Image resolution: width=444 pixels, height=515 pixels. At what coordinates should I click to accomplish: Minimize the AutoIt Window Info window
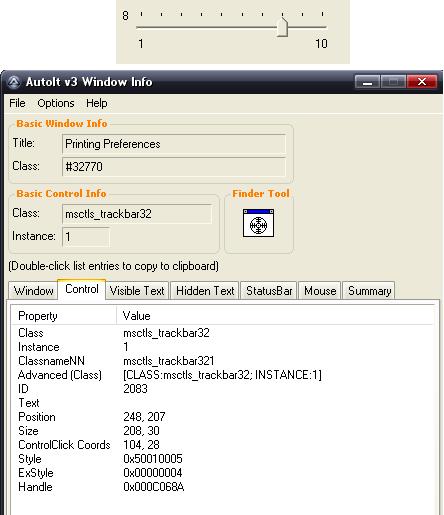pyautogui.click(x=367, y=82)
